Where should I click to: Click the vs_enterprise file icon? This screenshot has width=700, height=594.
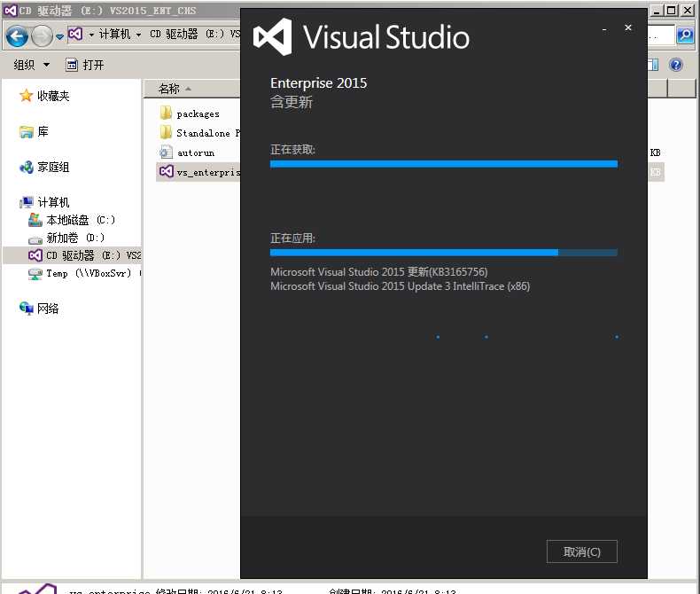point(166,171)
